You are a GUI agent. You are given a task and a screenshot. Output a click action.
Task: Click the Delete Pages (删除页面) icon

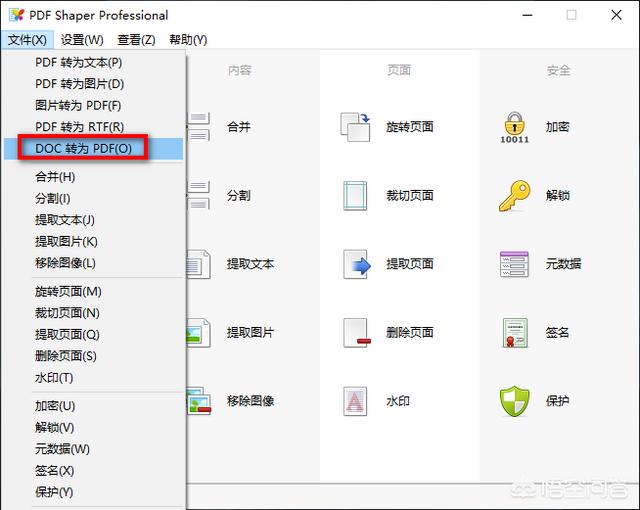coord(357,333)
